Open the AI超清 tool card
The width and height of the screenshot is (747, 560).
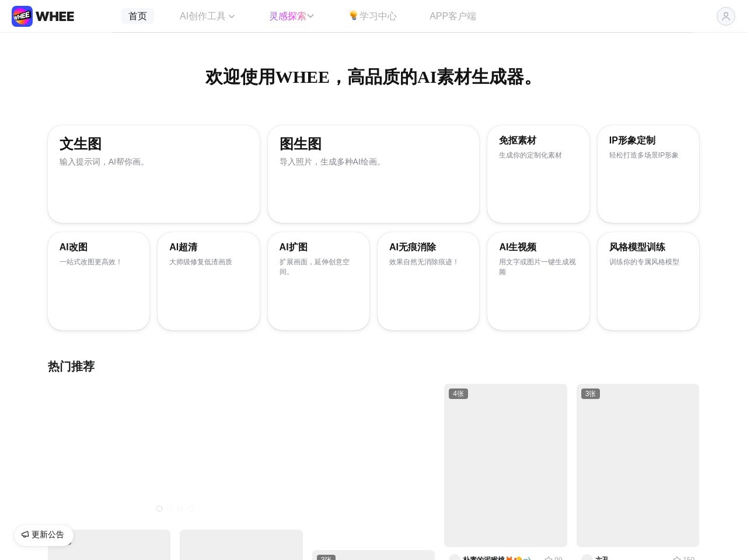208,281
